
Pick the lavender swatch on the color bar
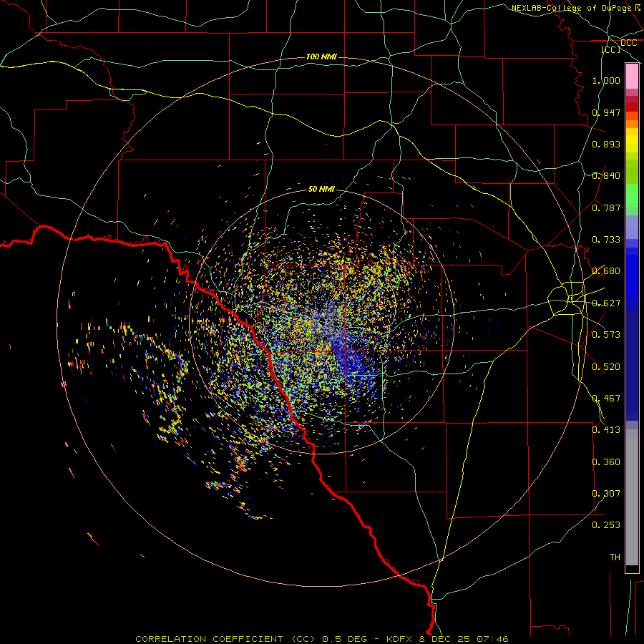click(632, 227)
